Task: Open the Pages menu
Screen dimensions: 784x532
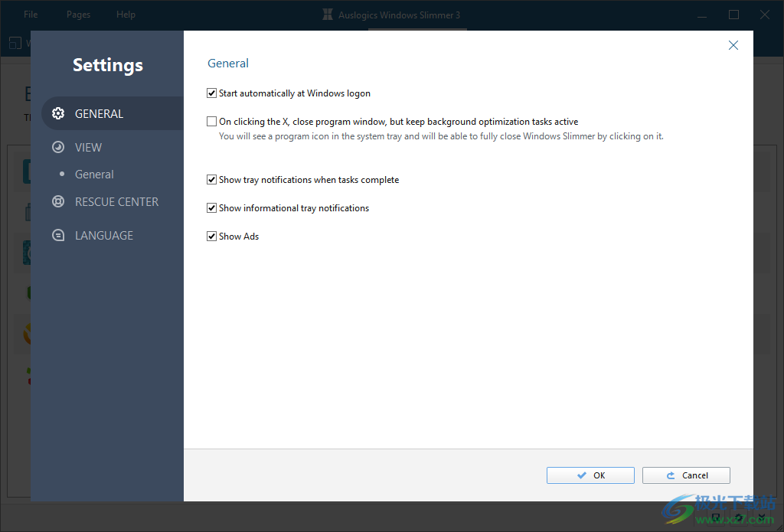Action: click(78, 14)
